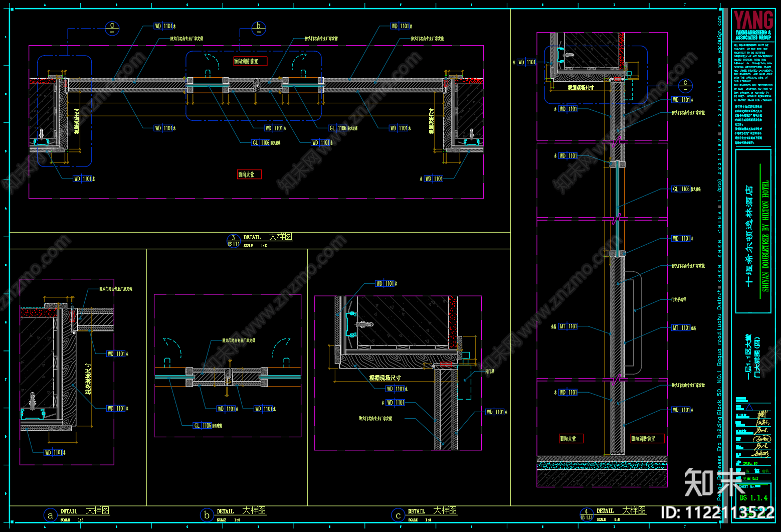This screenshot has width=781, height=532.
Task: Select '面向消防前室' label in detail 4
Action: pyautogui.click(x=647, y=439)
